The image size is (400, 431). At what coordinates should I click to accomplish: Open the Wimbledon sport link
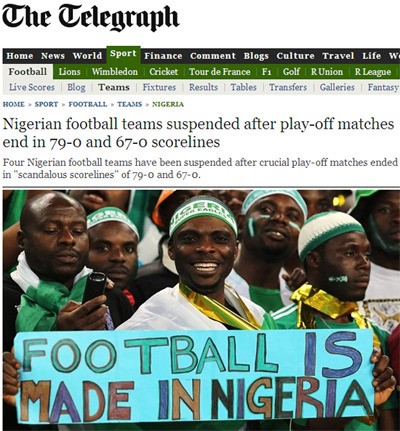[115, 72]
